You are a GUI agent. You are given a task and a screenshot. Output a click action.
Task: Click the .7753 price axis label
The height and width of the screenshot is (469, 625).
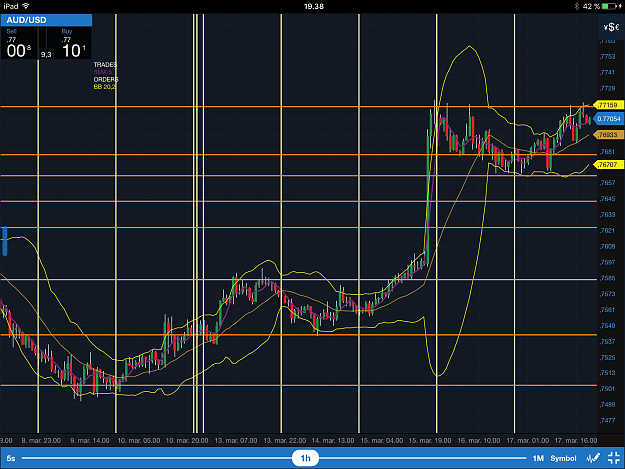coord(607,57)
